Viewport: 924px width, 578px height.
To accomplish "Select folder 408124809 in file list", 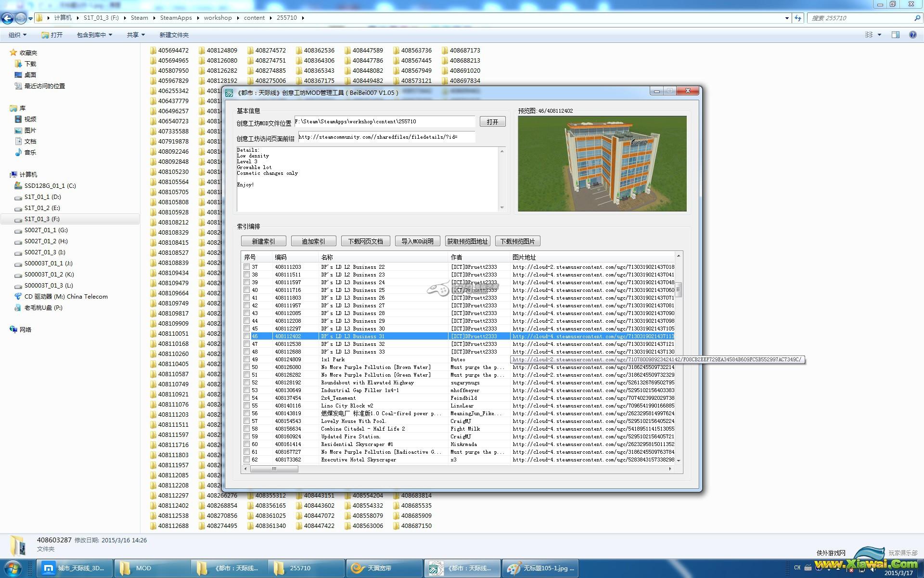I will click(x=218, y=50).
